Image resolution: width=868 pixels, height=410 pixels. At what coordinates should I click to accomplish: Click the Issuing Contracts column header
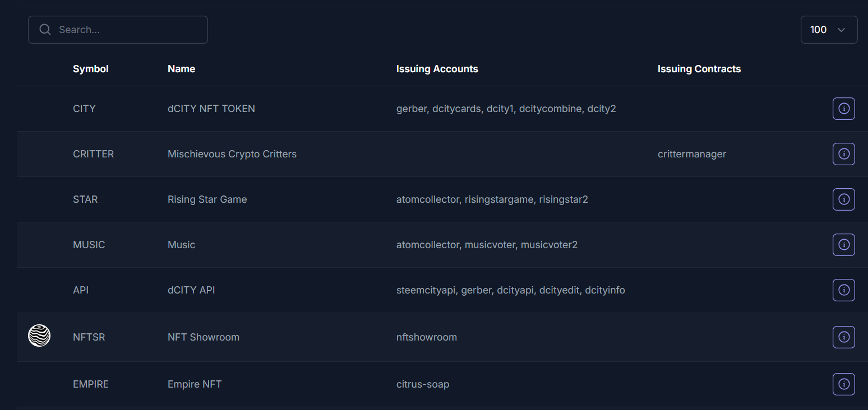(699, 69)
